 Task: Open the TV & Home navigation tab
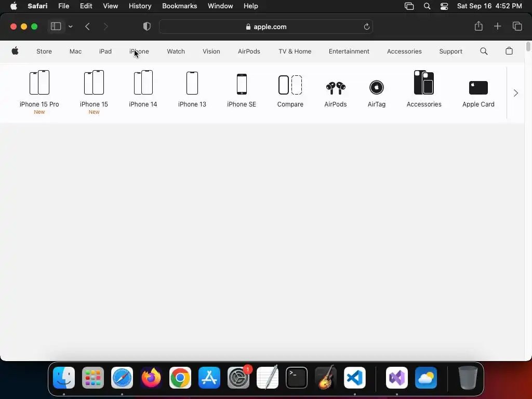point(295,51)
